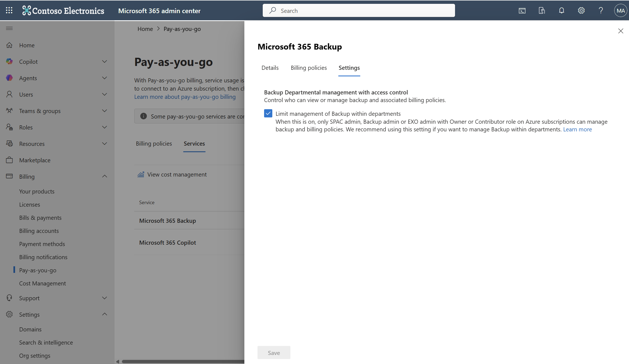The width and height of the screenshot is (629, 364).
Task: Go to Home breadcrumb link
Action: click(145, 29)
